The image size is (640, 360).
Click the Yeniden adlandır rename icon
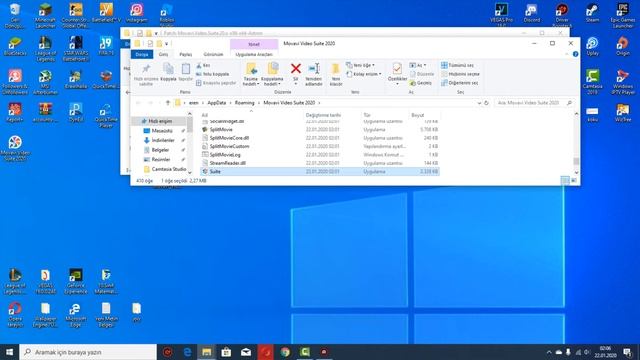[x=314, y=69]
